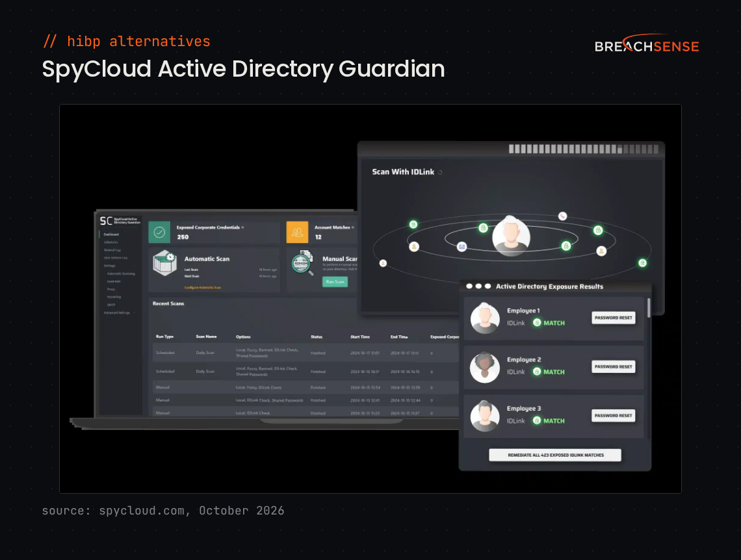The image size is (741, 560).
Task: Click the central avatar in the IDLink orbit
Action: 511,235
